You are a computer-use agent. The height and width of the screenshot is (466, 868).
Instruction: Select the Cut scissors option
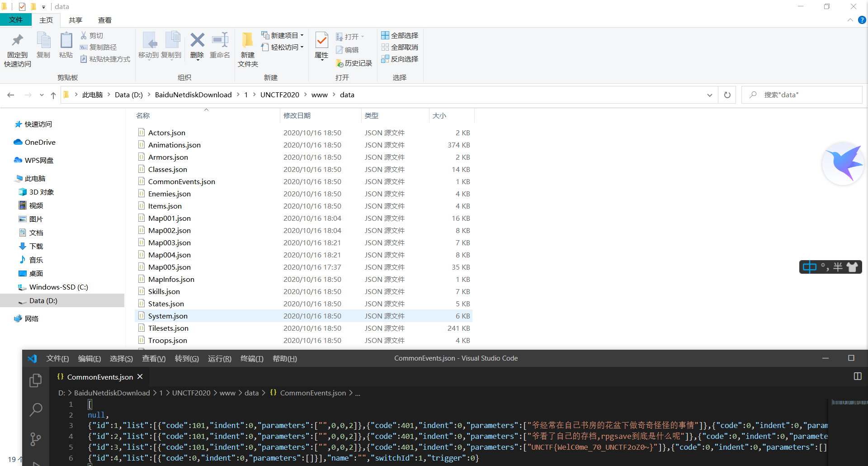(92, 35)
